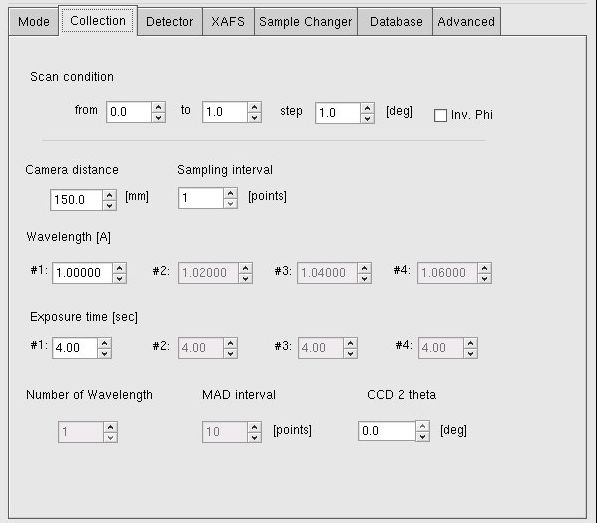The width and height of the screenshot is (597, 523).
Task: Click the Camera distance input field
Action: (x=77, y=200)
